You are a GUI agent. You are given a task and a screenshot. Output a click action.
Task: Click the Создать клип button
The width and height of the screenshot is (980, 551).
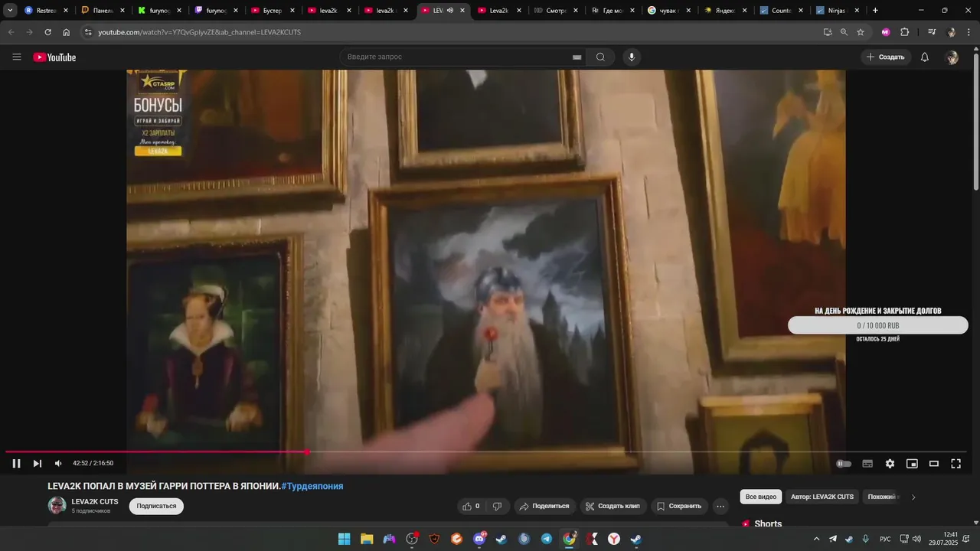pos(612,506)
